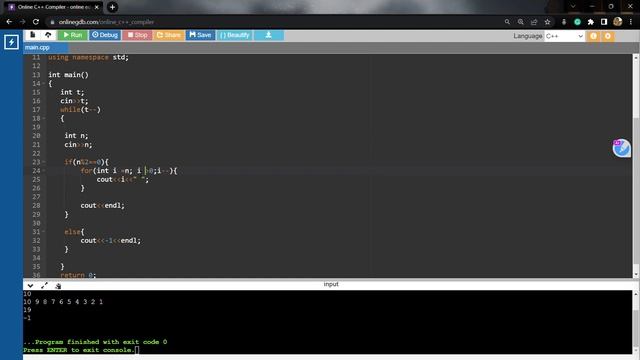The height and width of the screenshot is (360, 640).
Task: Open the Chrome three-dot menu
Action: [x=631, y=22]
